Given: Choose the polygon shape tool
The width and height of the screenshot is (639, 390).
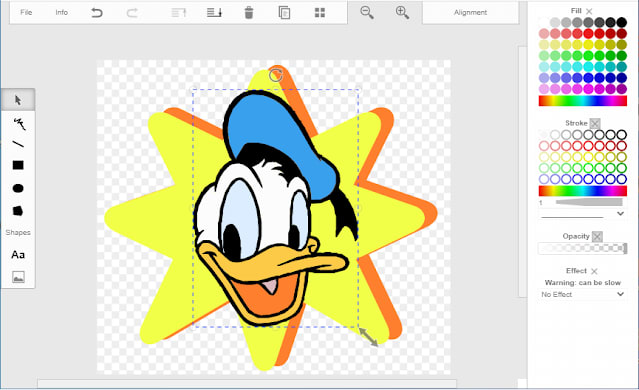Looking at the screenshot, I should click(18, 211).
